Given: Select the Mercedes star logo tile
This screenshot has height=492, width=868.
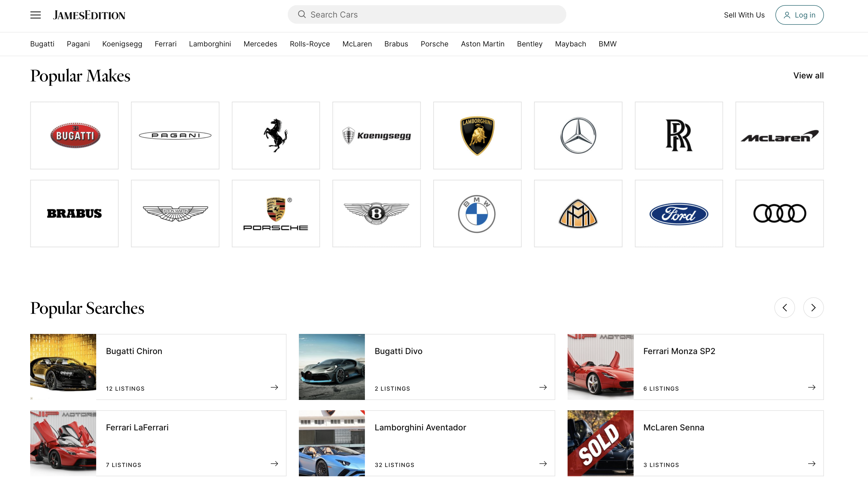Looking at the screenshot, I should point(578,135).
